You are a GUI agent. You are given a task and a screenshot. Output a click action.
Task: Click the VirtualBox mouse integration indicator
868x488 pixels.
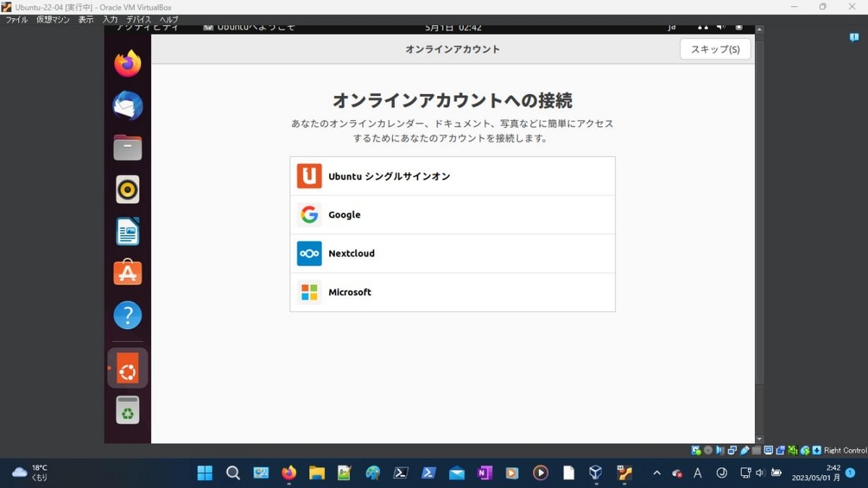tap(804, 450)
